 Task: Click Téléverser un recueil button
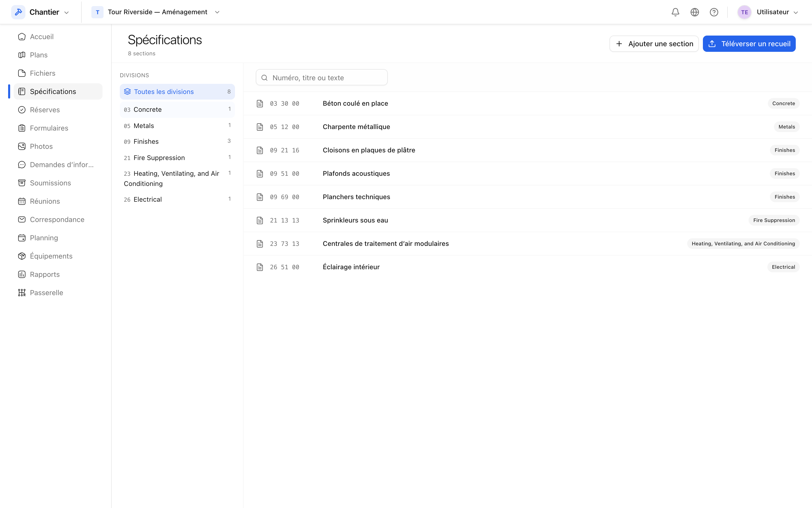[x=749, y=44]
